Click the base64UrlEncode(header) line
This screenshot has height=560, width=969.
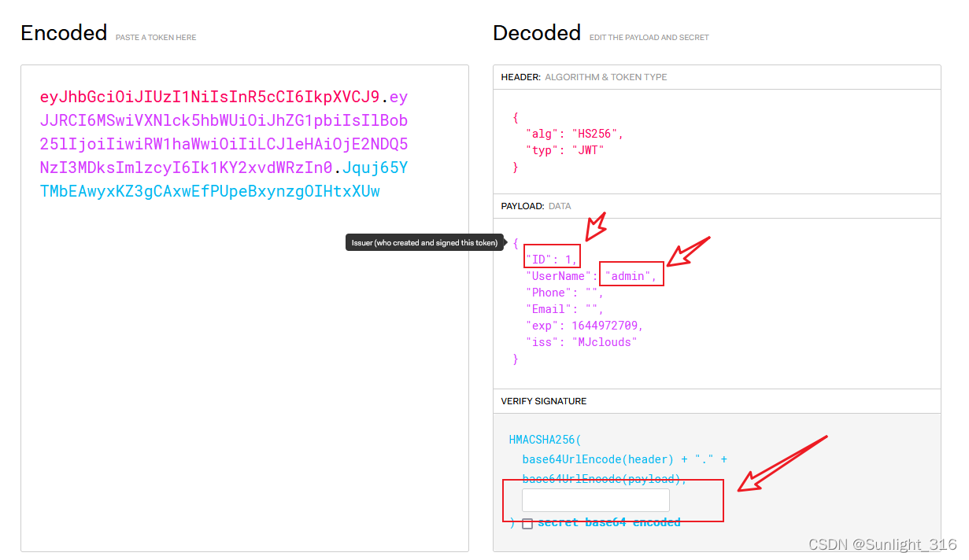[x=624, y=459]
